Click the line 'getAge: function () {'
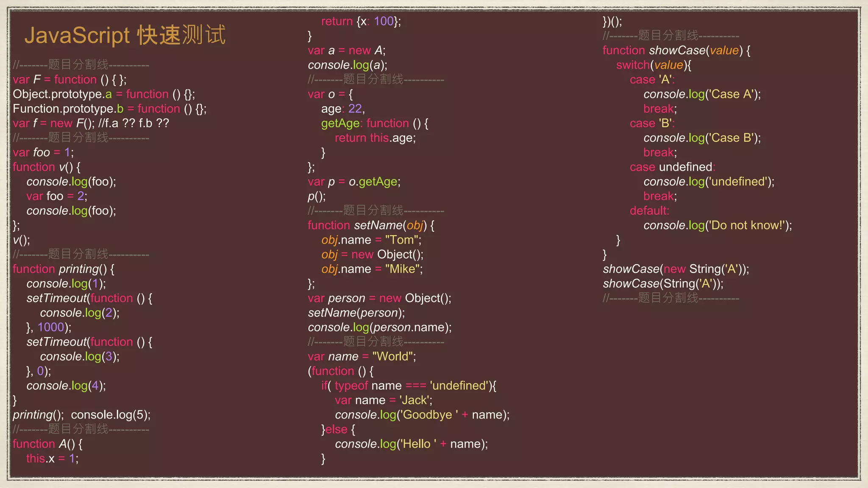This screenshot has width=868, height=488. point(375,123)
